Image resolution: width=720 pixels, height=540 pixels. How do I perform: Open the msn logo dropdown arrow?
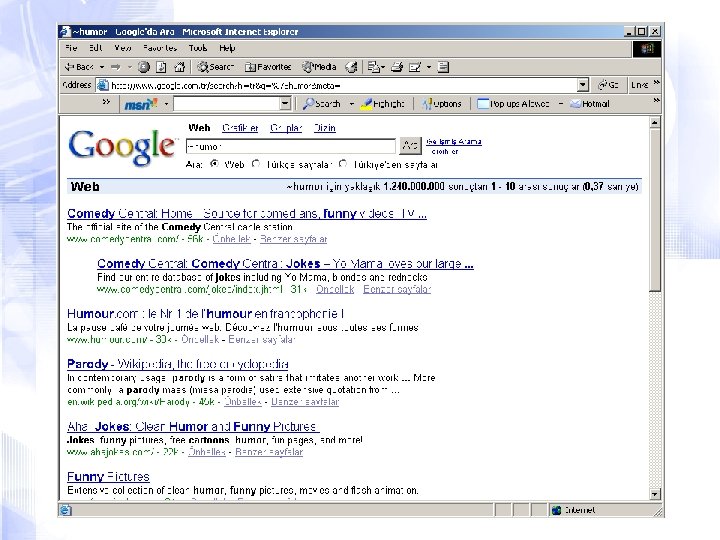(166, 104)
